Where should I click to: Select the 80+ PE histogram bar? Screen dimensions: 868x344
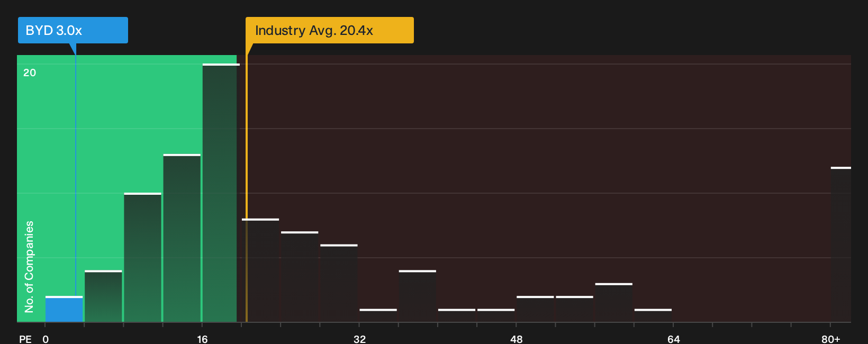[x=841, y=245]
